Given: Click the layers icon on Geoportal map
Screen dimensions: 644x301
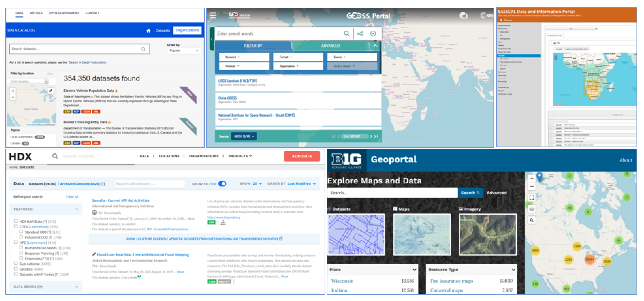Looking at the screenshot, I should point(532,209).
